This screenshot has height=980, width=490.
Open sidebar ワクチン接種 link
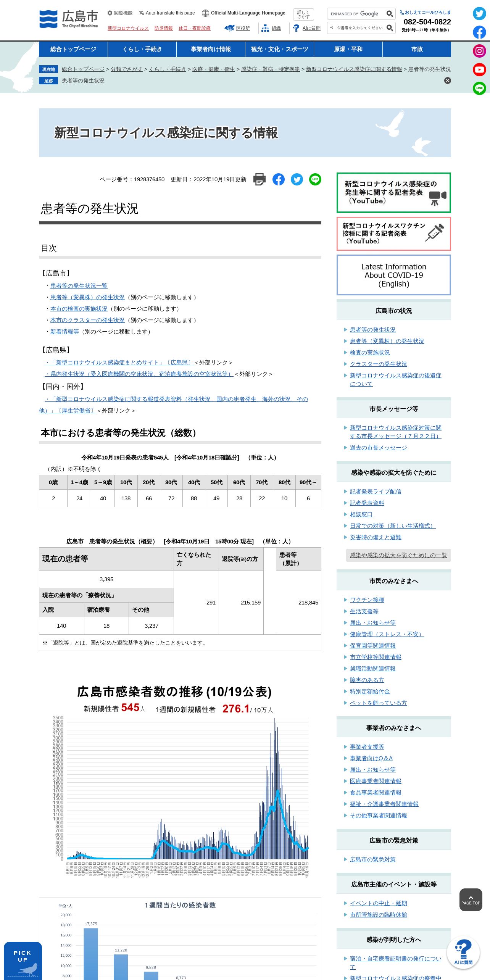point(367,600)
